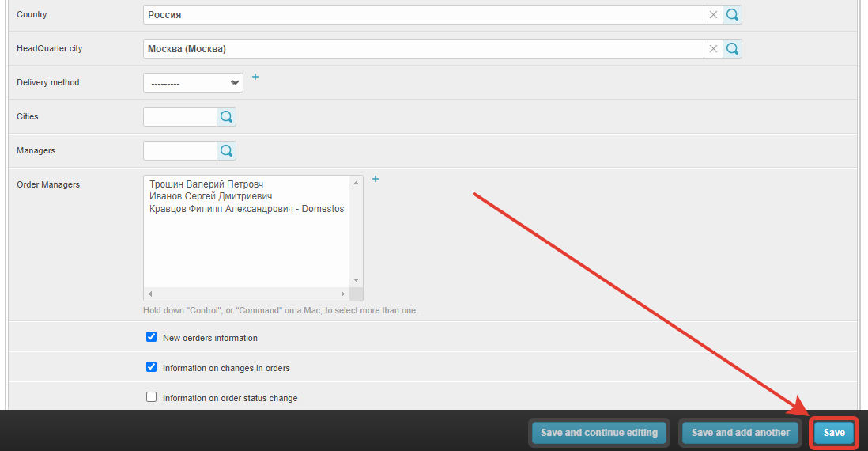Clear the HeadQuarter city value
Screen dimensions: 868x451
pyautogui.click(x=713, y=49)
